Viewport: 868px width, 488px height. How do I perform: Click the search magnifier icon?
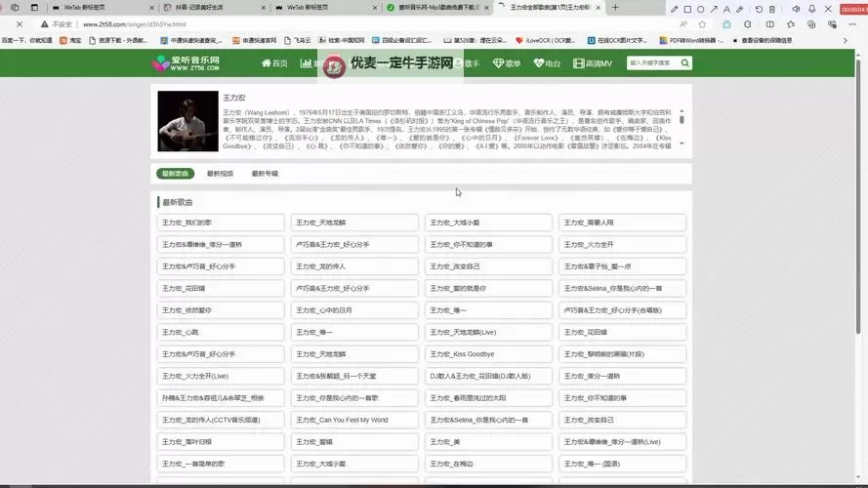[685, 63]
